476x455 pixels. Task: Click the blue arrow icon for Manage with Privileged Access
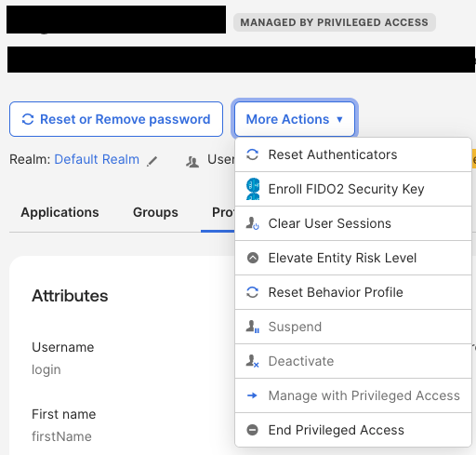(252, 395)
